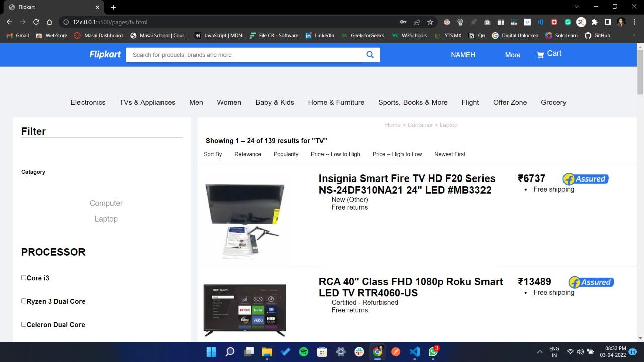Open File Explorer from taskbar
This screenshot has height=362, width=644.
[267, 352]
